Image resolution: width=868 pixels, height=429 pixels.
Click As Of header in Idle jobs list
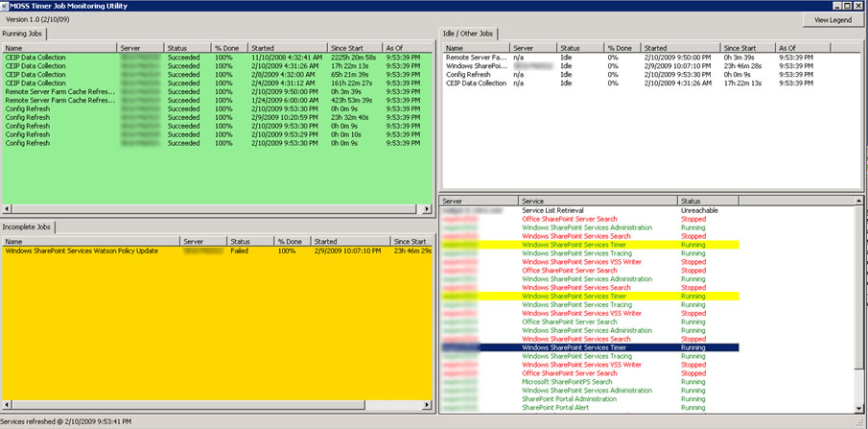pos(803,48)
